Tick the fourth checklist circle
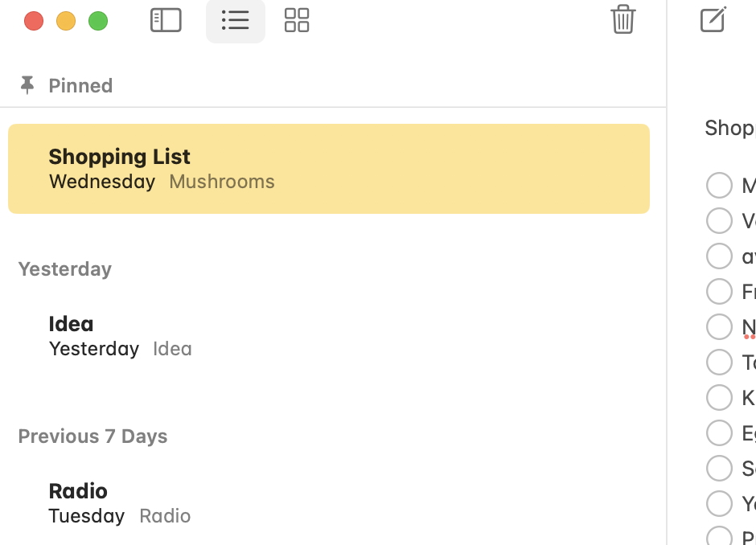This screenshot has height=545, width=756. tap(719, 291)
